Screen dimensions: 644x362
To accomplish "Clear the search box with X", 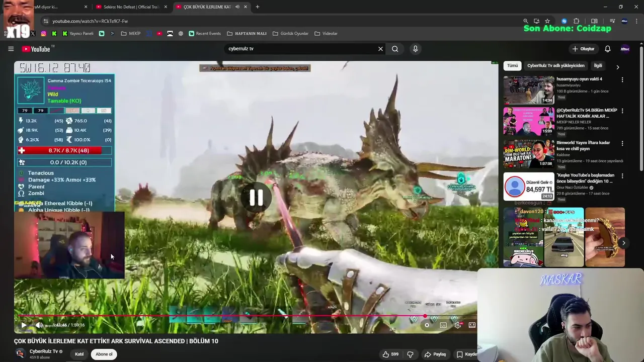I will [x=380, y=49].
